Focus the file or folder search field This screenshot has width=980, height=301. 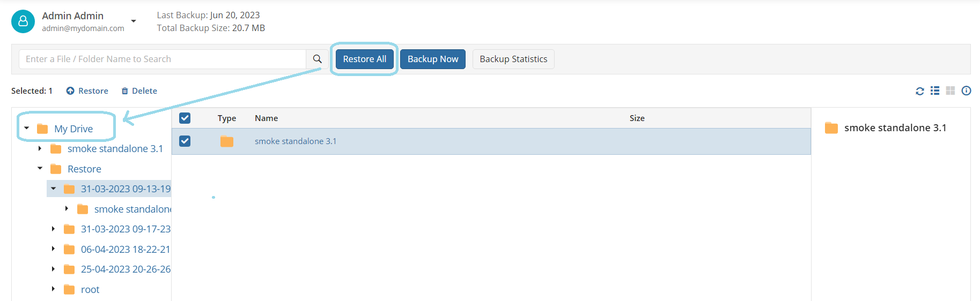[163, 59]
